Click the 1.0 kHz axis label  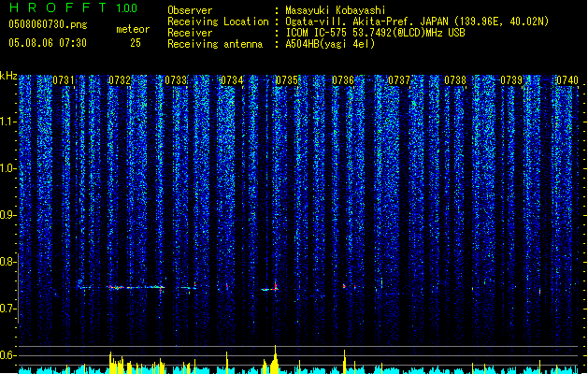[8, 168]
